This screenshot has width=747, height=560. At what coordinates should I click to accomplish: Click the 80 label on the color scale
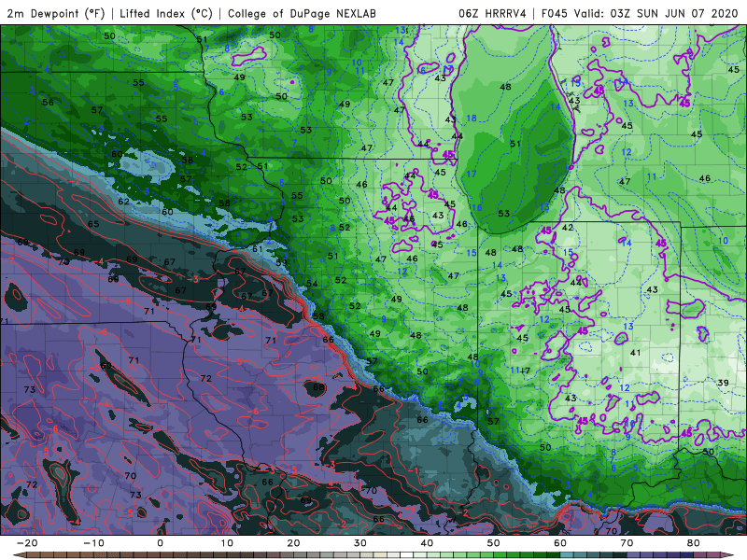click(694, 543)
